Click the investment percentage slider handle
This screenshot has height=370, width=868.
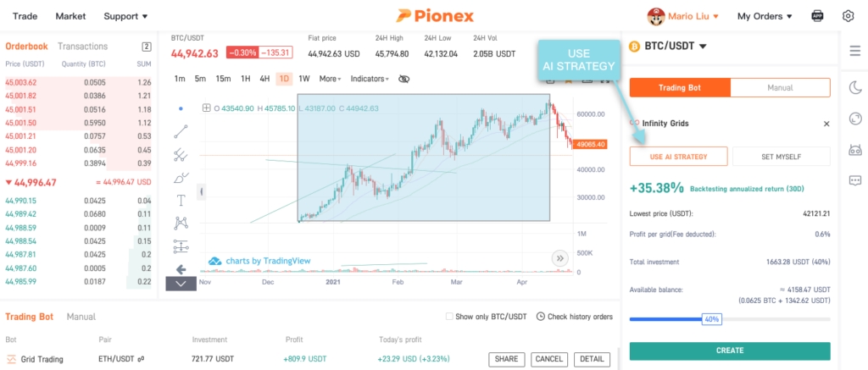pyautogui.click(x=711, y=319)
